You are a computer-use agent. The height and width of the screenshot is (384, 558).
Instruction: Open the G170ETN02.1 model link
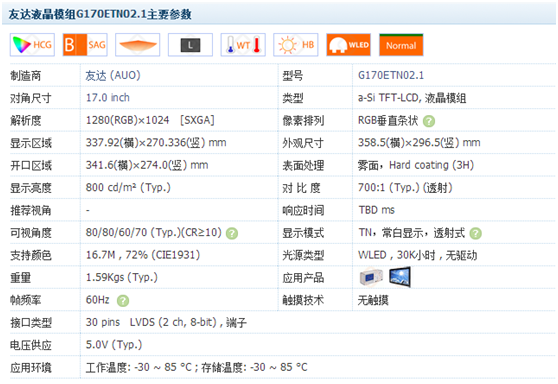coord(391,75)
